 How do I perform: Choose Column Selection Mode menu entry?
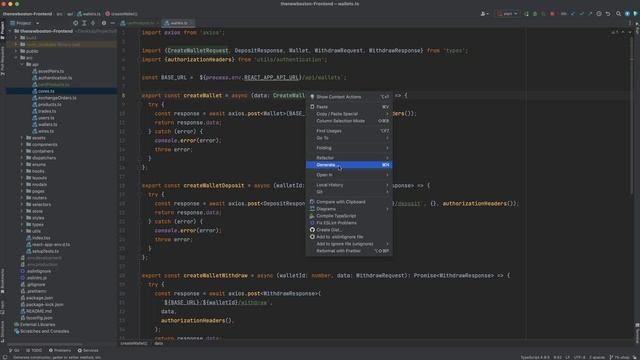click(349, 121)
